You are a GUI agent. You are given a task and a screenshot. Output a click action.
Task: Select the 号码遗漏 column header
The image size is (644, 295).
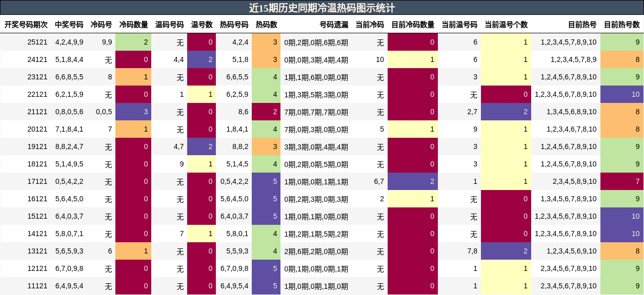[334, 25]
